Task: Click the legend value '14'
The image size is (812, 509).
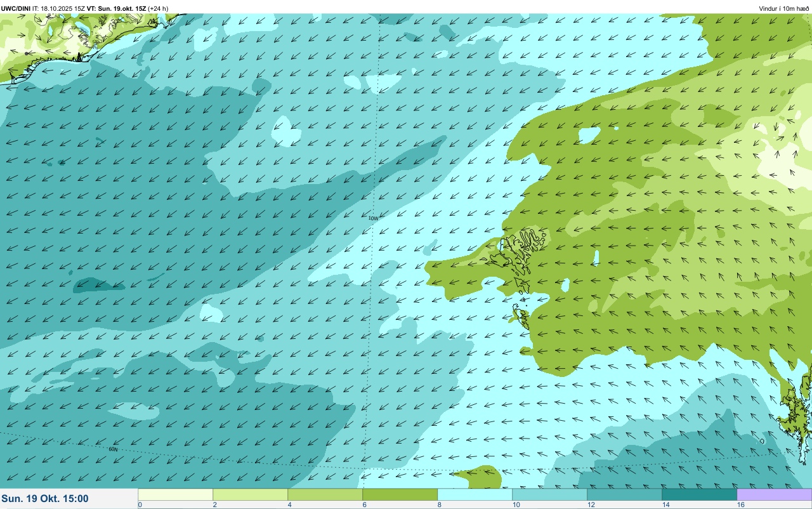Action: [x=666, y=505]
